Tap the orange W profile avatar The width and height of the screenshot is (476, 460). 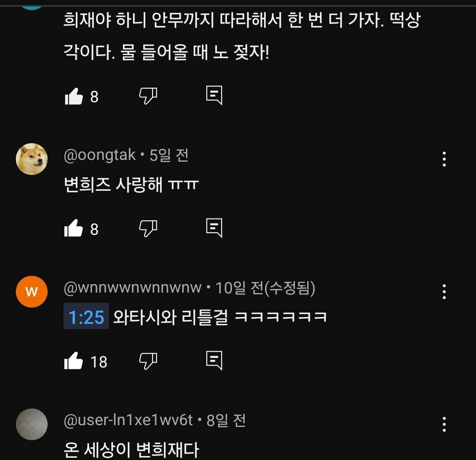(32, 292)
